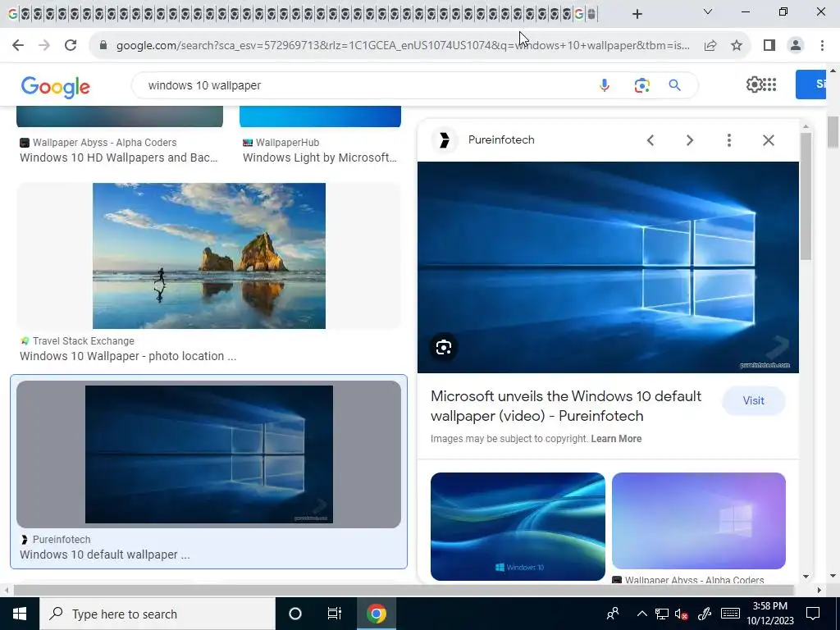Click the search box containing windows 10 wallpaper

pyautogui.click(x=364, y=85)
